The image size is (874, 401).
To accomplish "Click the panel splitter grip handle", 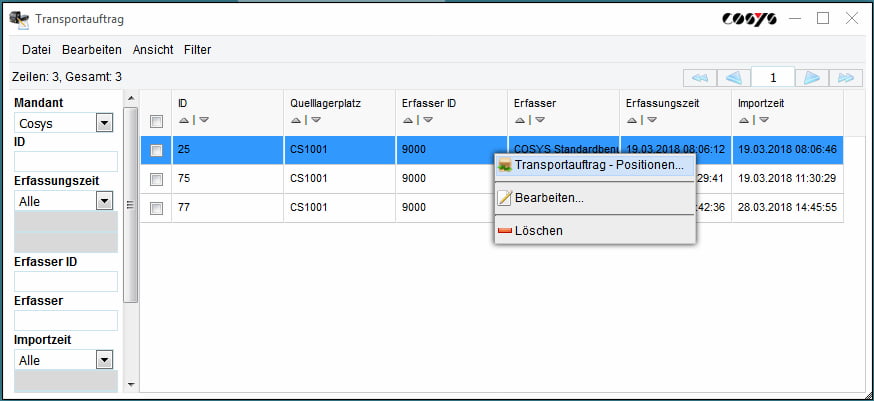I will coord(131,205).
